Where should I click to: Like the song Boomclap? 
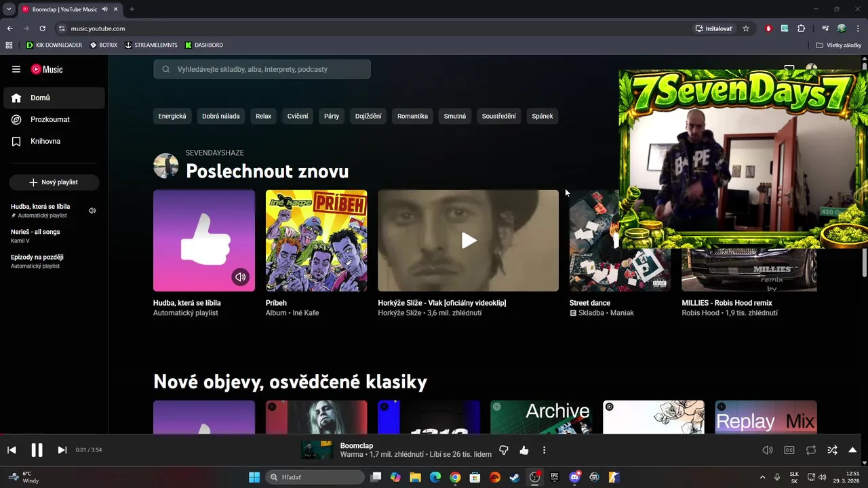[524, 450]
